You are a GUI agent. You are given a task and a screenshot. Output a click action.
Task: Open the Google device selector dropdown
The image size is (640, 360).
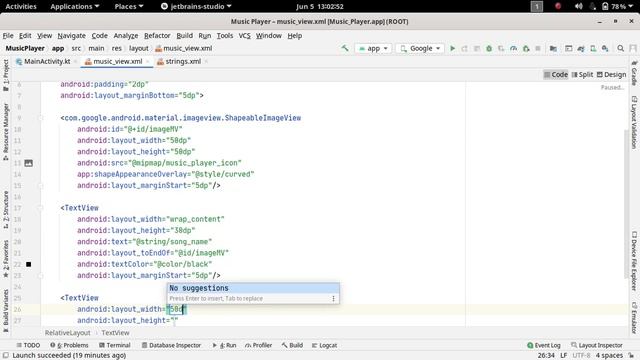(x=420, y=48)
